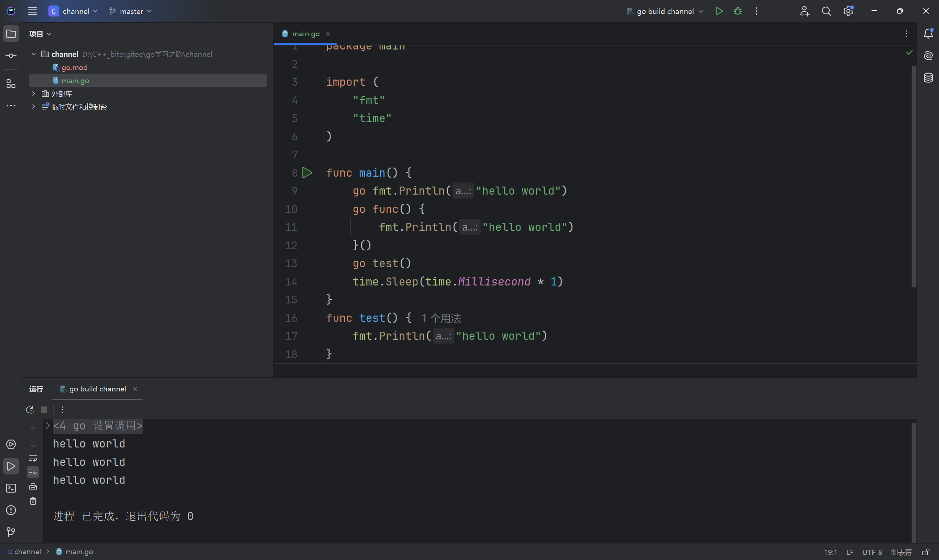Open the main hamburger menu
939x560 pixels.
click(33, 11)
